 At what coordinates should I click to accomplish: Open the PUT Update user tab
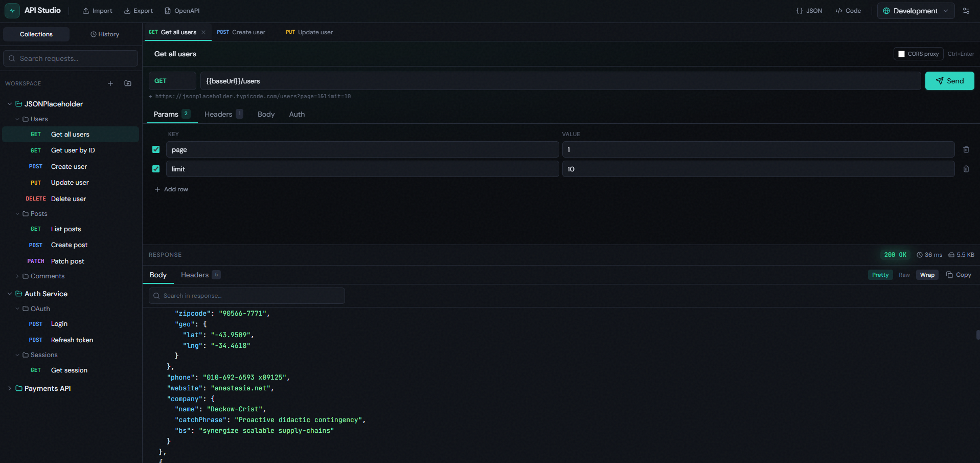click(309, 32)
